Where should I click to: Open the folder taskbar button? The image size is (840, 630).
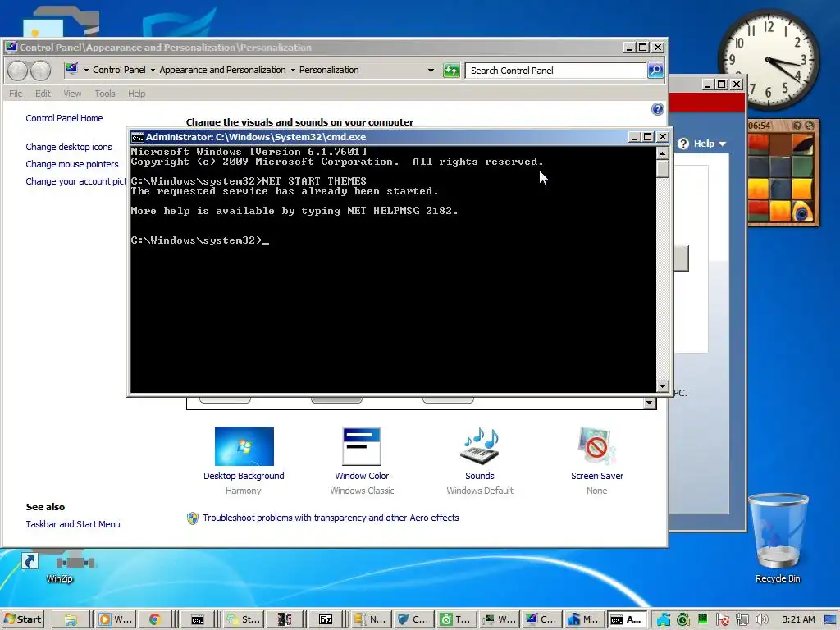click(71, 619)
